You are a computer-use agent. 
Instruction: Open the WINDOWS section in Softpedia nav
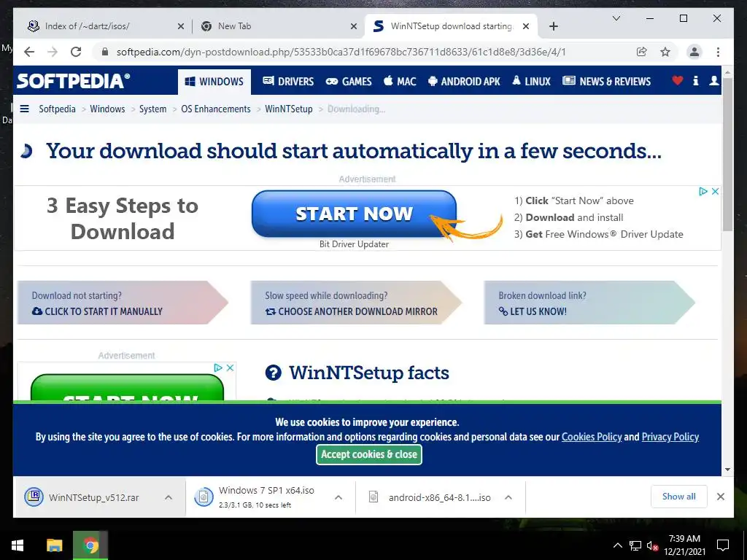coord(214,82)
